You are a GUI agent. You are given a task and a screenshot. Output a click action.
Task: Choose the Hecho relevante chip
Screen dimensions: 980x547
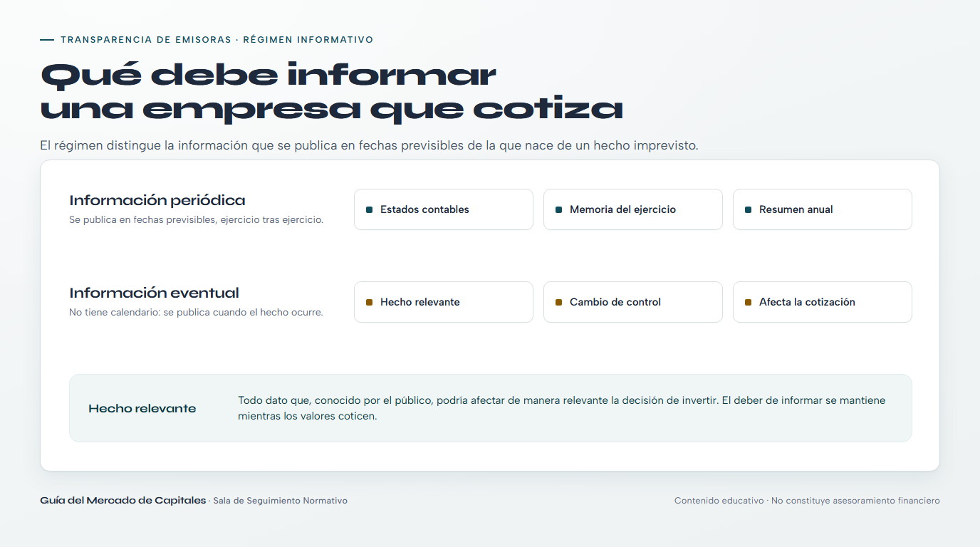point(443,302)
